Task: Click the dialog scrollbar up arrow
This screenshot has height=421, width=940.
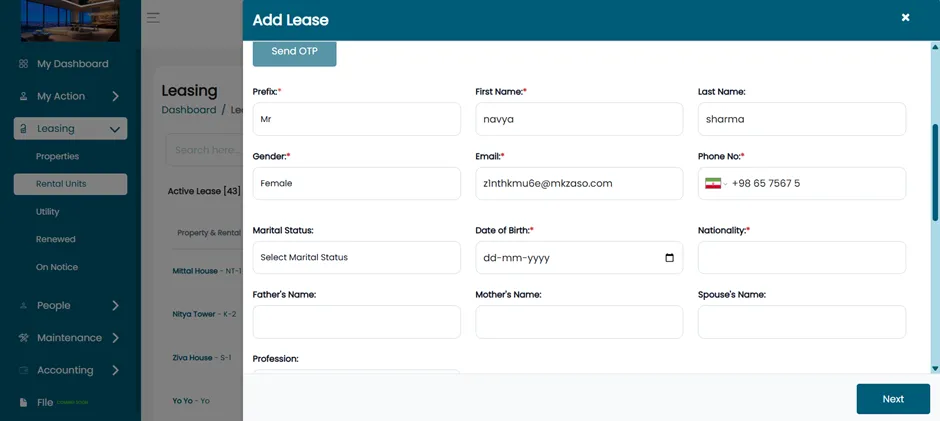Action: [935, 46]
